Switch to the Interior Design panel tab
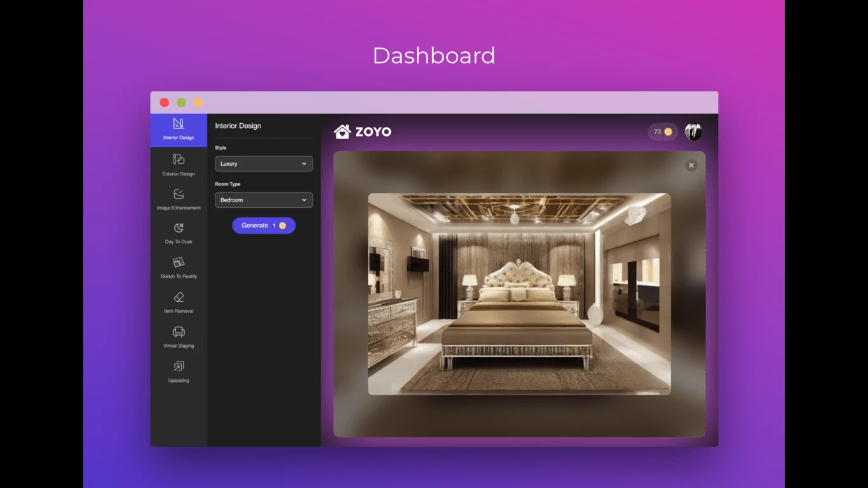Viewport: 868px width, 488px height. (x=179, y=129)
